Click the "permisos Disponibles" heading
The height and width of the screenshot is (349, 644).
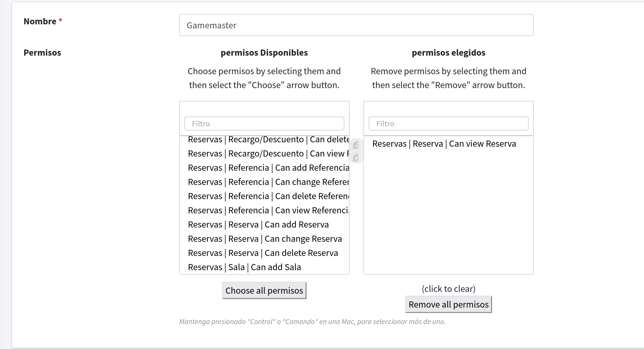click(264, 53)
